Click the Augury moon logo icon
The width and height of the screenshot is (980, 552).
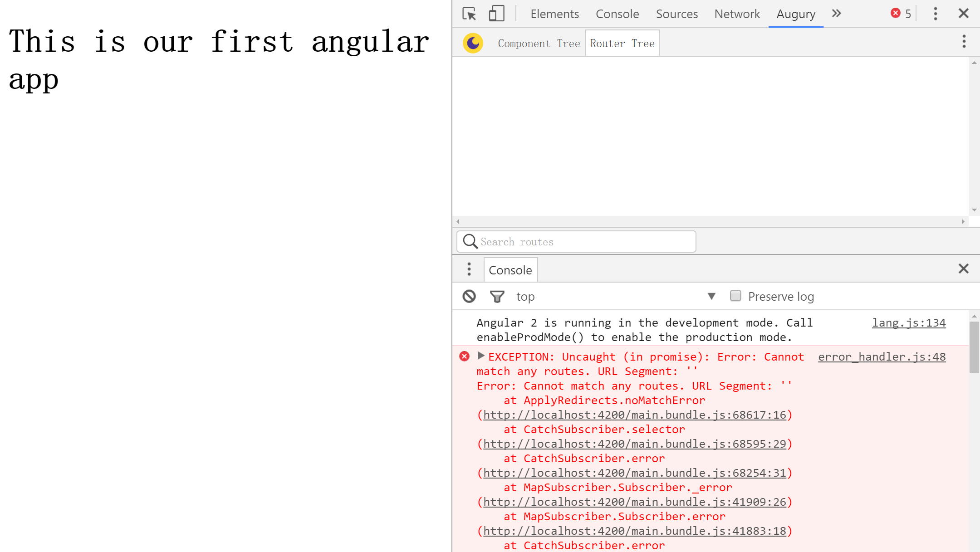pyautogui.click(x=473, y=43)
